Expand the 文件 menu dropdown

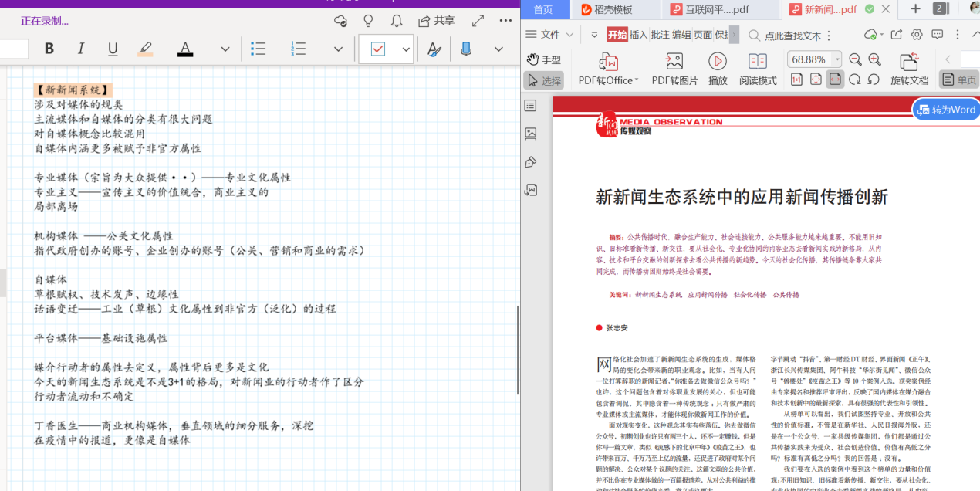(x=569, y=35)
